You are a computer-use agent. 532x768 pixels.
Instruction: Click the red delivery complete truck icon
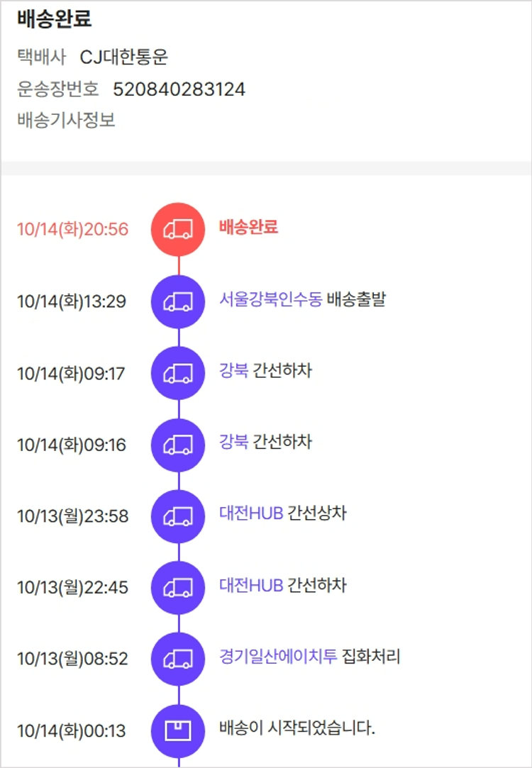178,229
